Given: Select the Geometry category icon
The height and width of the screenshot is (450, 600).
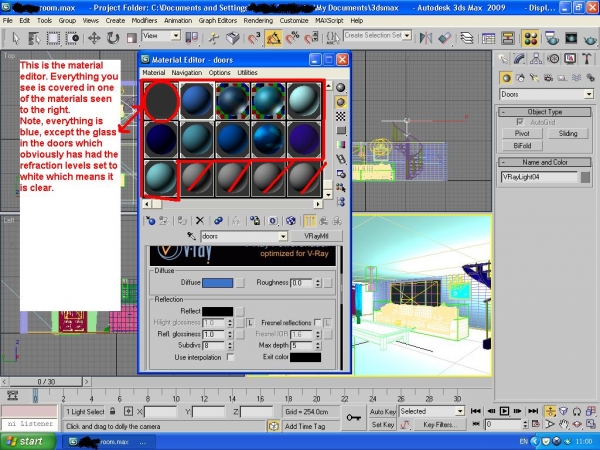Looking at the screenshot, I should tap(506, 78).
